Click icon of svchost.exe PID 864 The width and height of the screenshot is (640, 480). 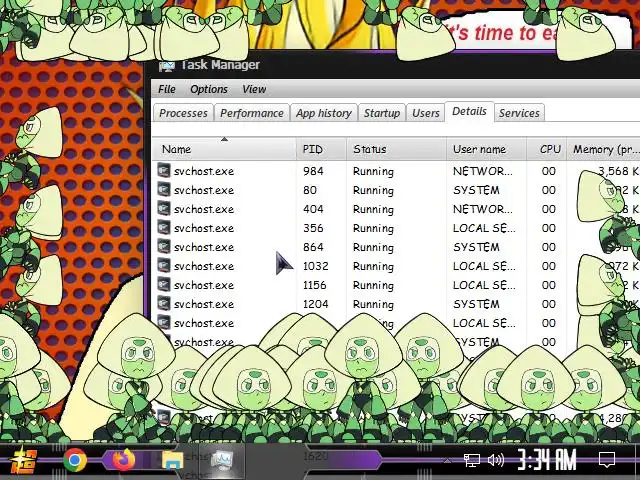164,246
